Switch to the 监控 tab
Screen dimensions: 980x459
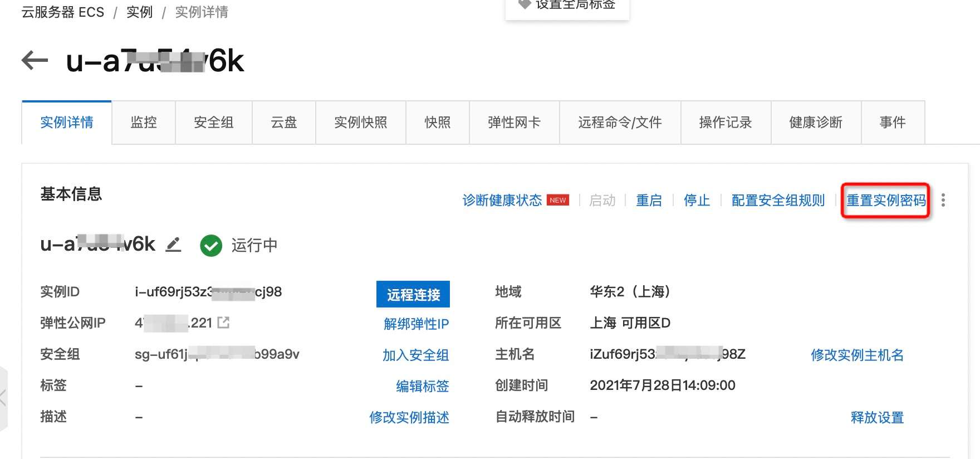144,123
